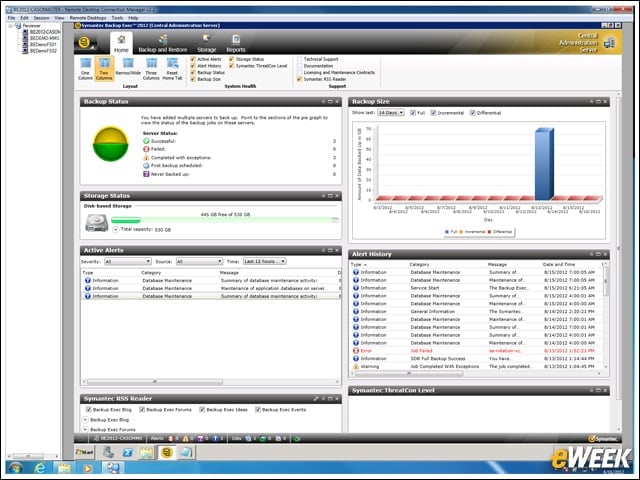Select Narrow/Wide layout
The image size is (640, 480).
point(128,66)
